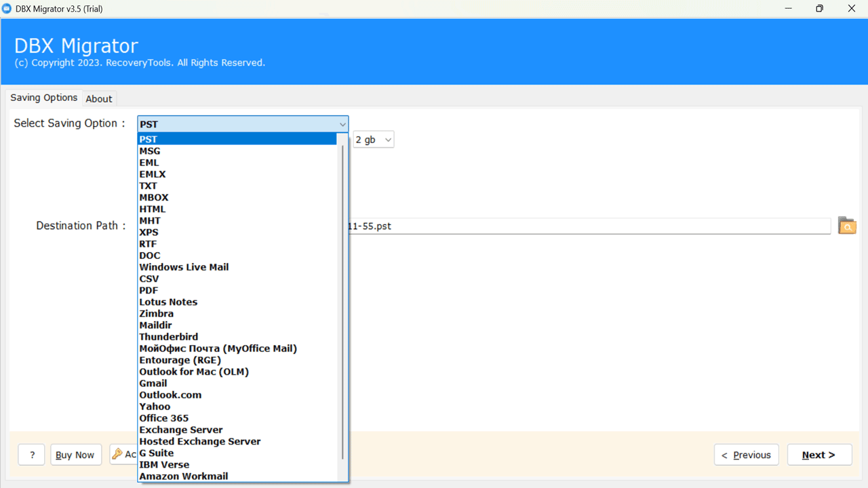Open the 2 gb split size dropdown
Image resolution: width=868 pixels, height=488 pixels.
click(x=374, y=140)
